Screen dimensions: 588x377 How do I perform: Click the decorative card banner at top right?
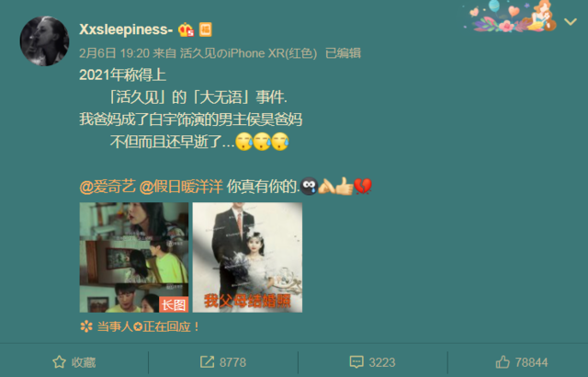510,17
